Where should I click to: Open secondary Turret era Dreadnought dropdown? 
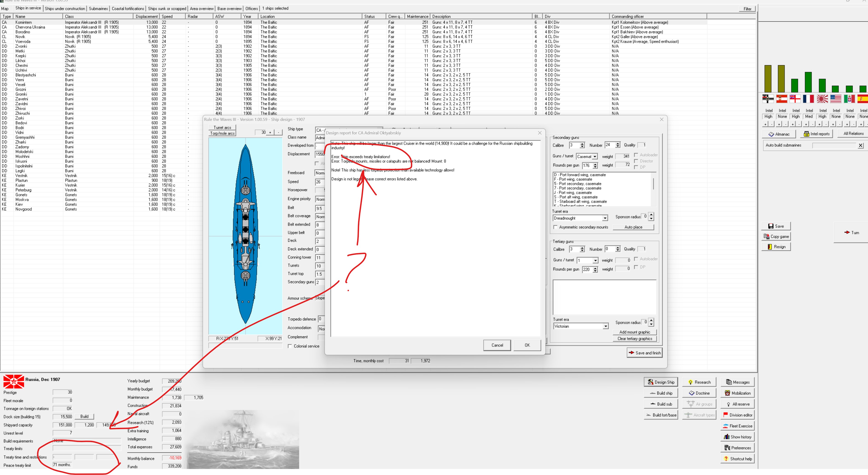605,218
